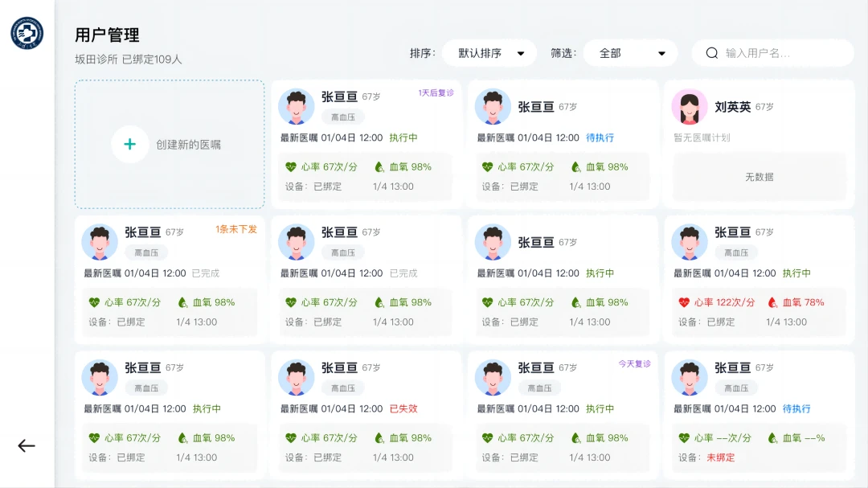Click the arrow next to 默认排序
The width and height of the screenshot is (868, 488).
click(x=521, y=54)
